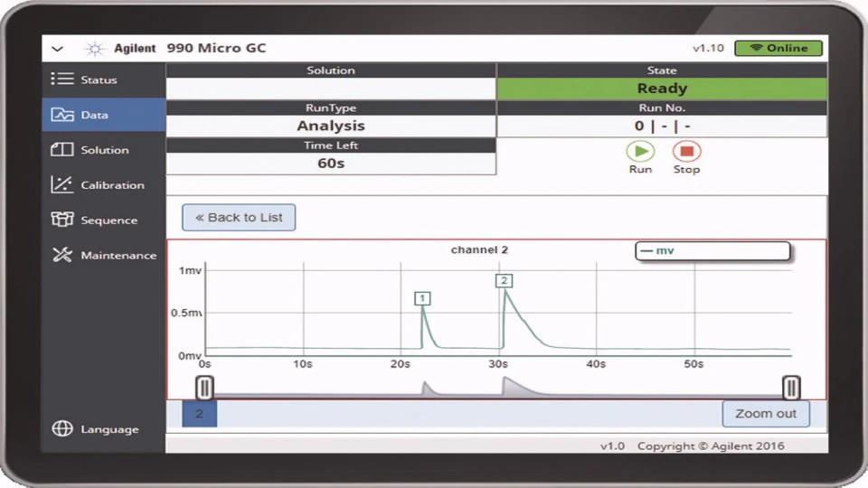Grab the right range slider handle
This screenshot has width=868, height=488.
tap(791, 388)
